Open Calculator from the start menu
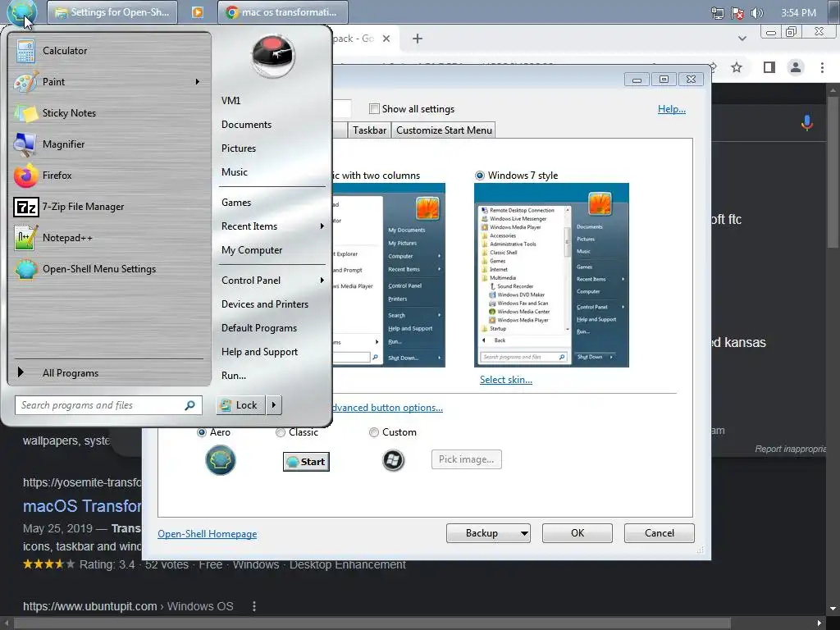Image resolution: width=840 pixels, height=630 pixels. point(109,51)
